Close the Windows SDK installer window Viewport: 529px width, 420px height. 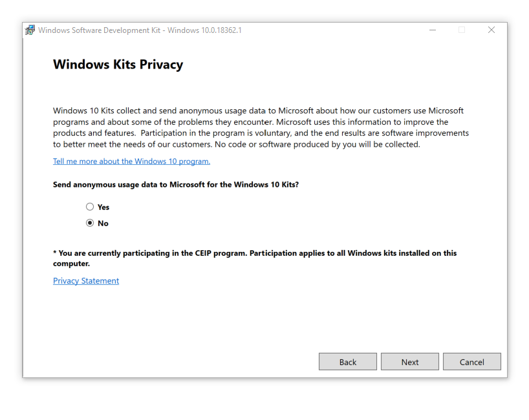click(x=491, y=30)
